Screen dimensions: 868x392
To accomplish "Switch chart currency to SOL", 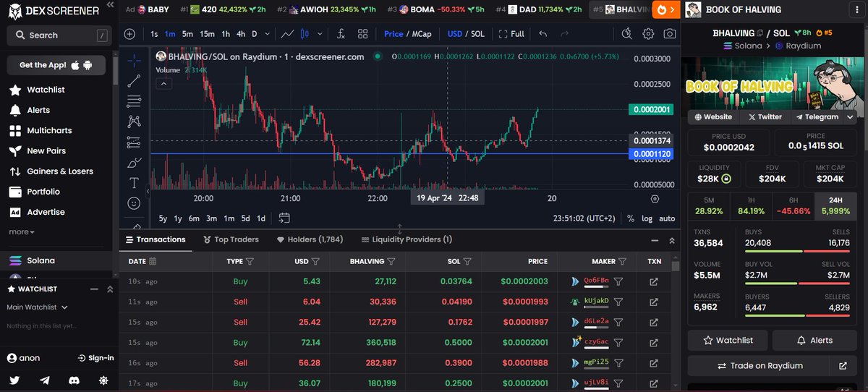I will coord(477,34).
